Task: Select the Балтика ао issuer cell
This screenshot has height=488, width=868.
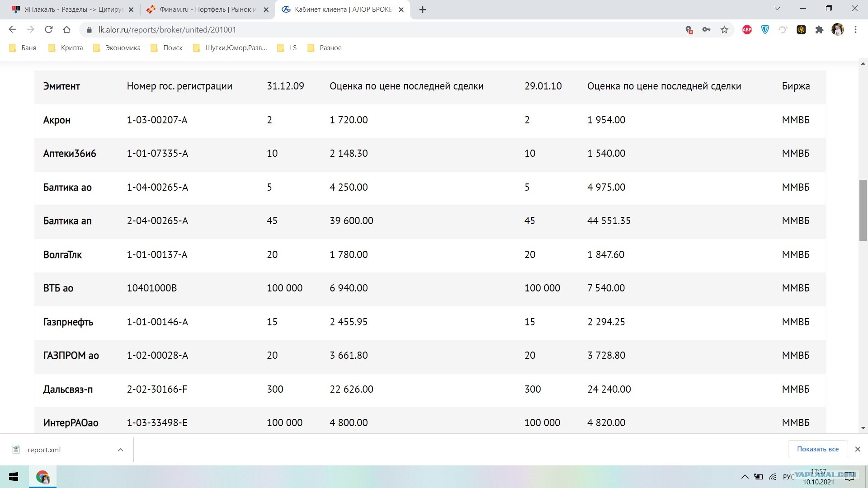Action: [x=67, y=188]
